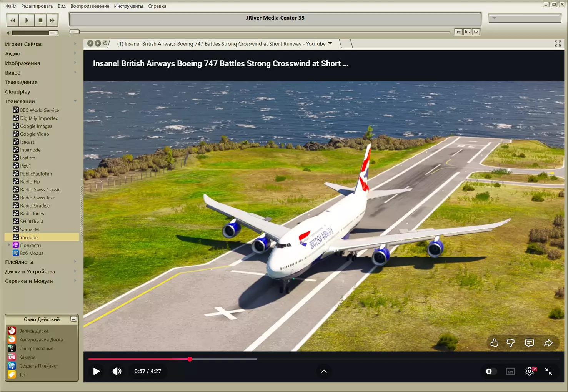This screenshot has height=392, width=568.
Task: Click the JRiver playback position slider handle
Action: pyautogui.click(x=75, y=32)
